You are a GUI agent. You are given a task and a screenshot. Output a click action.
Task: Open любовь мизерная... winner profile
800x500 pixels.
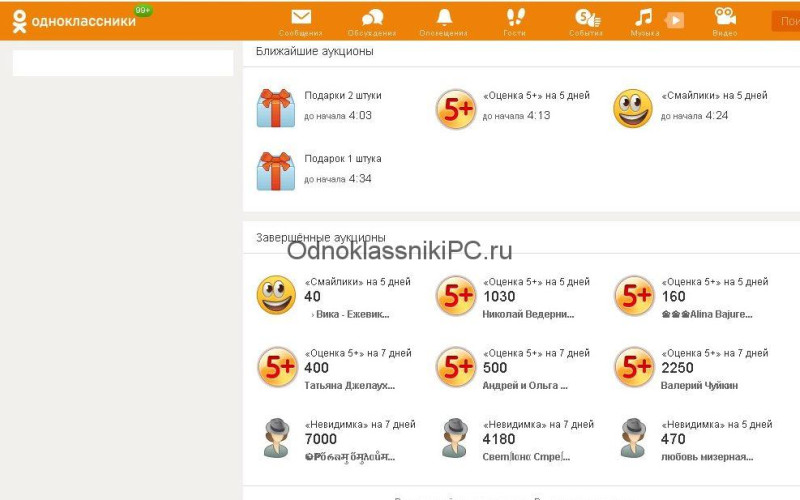(707, 457)
